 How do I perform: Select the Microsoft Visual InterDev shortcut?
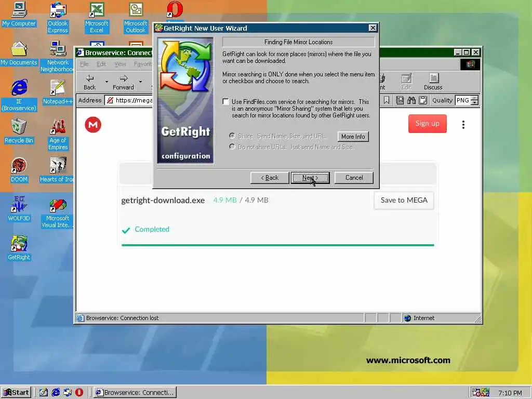(58, 212)
